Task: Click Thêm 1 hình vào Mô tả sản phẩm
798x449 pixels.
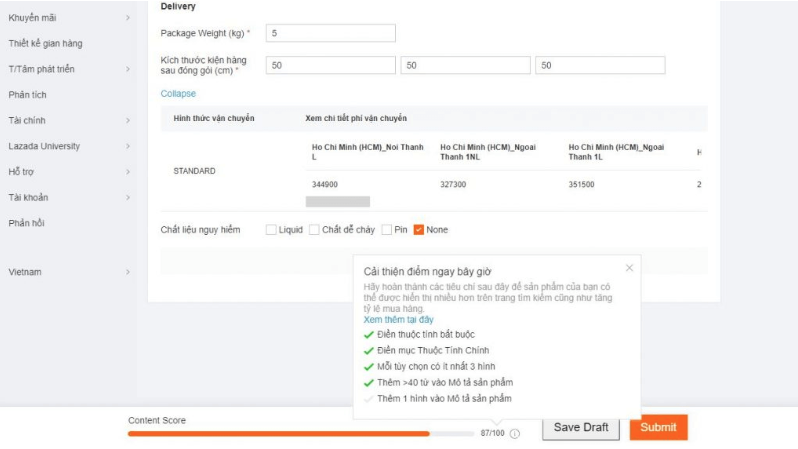Action: [x=444, y=399]
